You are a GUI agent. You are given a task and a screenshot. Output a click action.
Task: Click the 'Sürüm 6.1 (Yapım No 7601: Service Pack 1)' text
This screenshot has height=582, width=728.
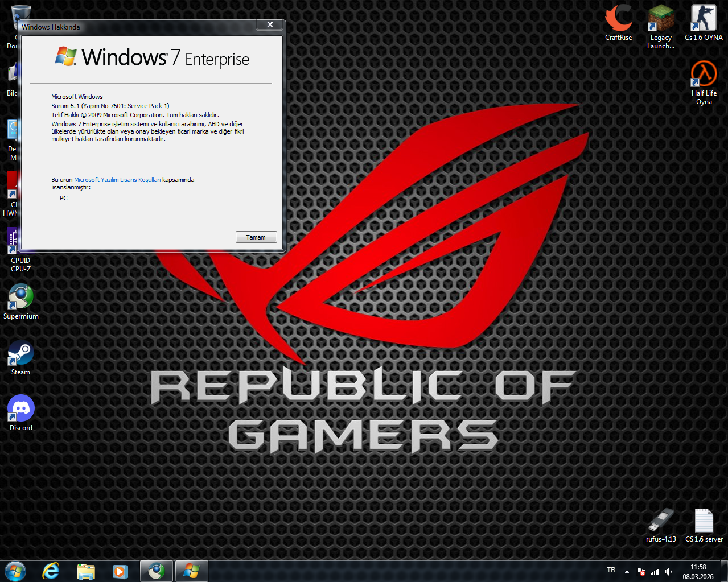pos(110,106)
